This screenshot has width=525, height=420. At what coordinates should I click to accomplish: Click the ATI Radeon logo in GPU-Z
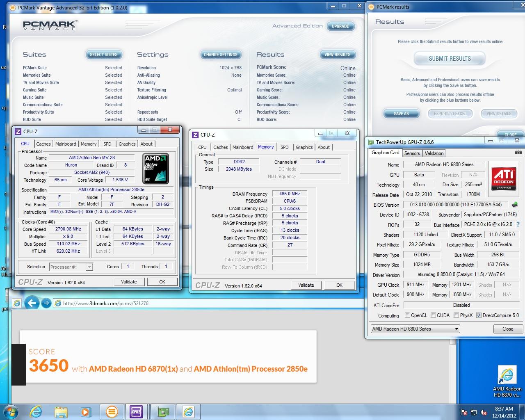pos(504,178)
